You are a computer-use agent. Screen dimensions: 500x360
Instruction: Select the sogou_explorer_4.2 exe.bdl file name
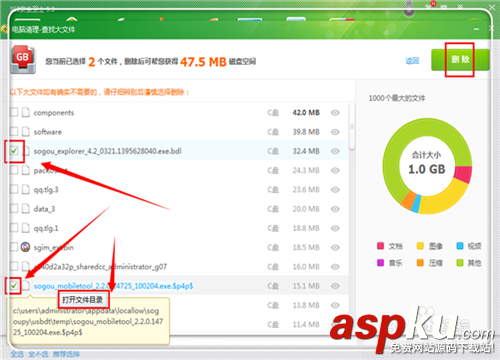click(108, 151)
